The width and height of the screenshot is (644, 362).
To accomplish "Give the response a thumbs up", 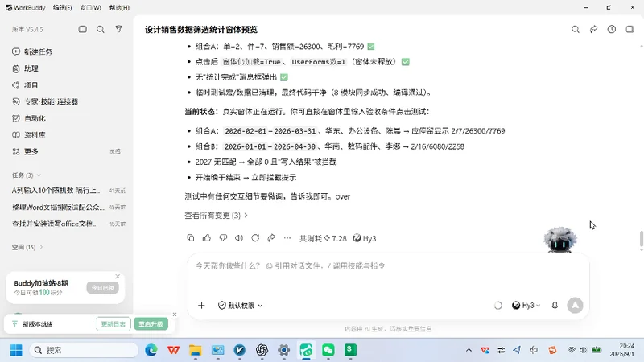I will click(x=207, y=238).
